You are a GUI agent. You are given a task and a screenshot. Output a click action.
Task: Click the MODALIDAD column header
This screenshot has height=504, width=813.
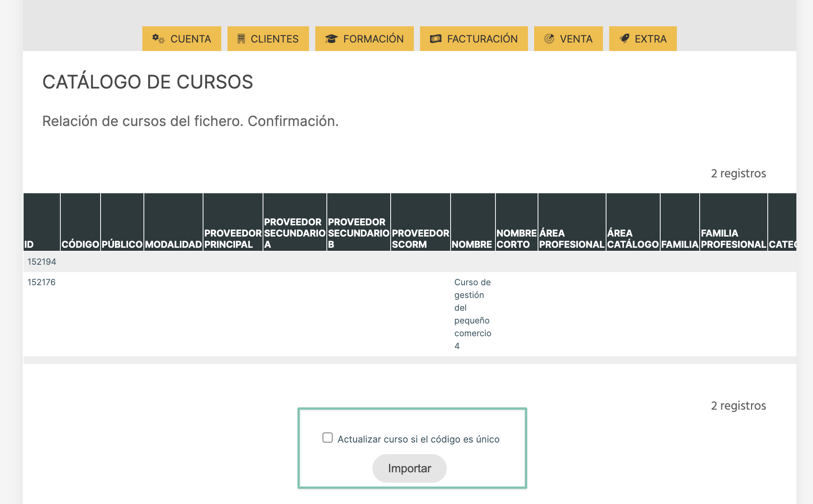173,244
